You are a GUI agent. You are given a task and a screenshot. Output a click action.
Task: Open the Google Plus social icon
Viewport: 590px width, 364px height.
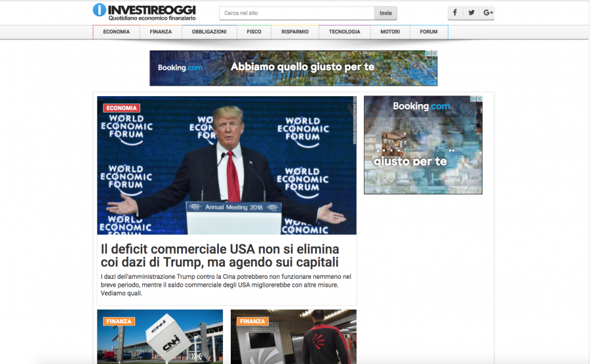(x=487, y=12)
